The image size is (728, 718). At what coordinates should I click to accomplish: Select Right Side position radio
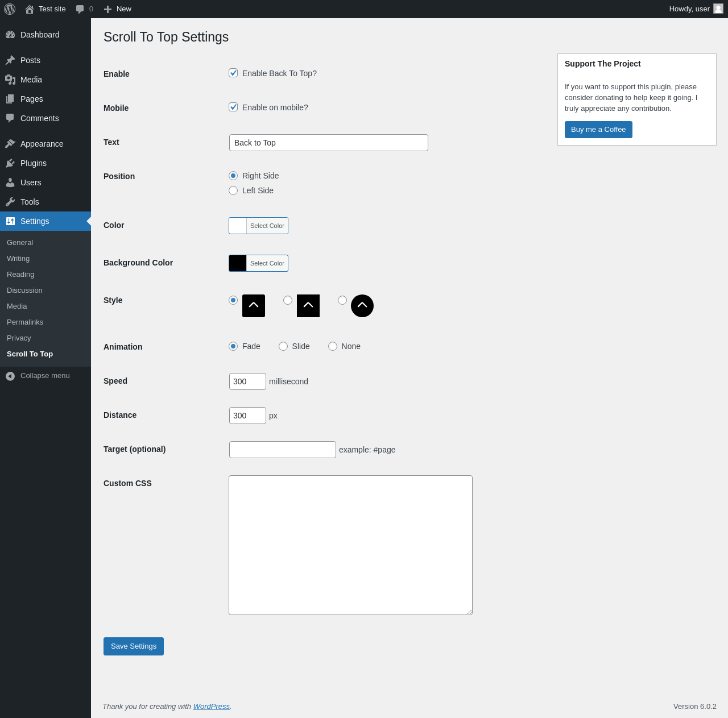(x=233, y=176)
